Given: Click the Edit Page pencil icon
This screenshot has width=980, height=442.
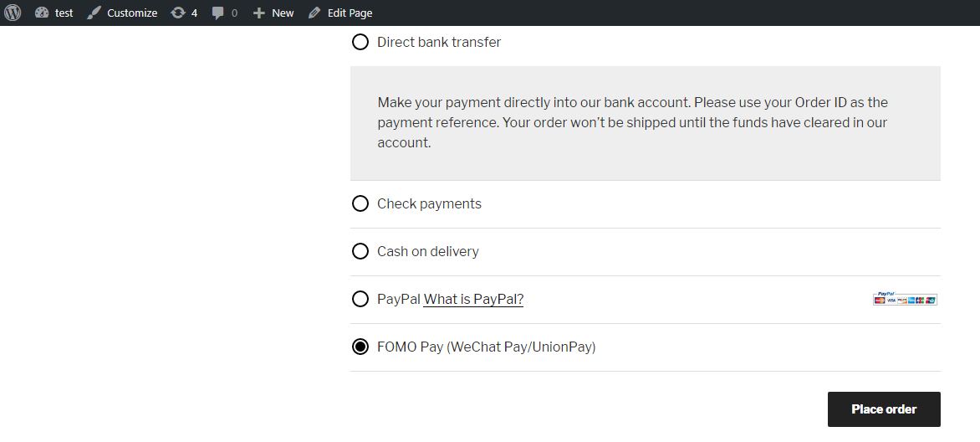Looking at the screenshot, I should pyautogui.click(x=315, y=13).
